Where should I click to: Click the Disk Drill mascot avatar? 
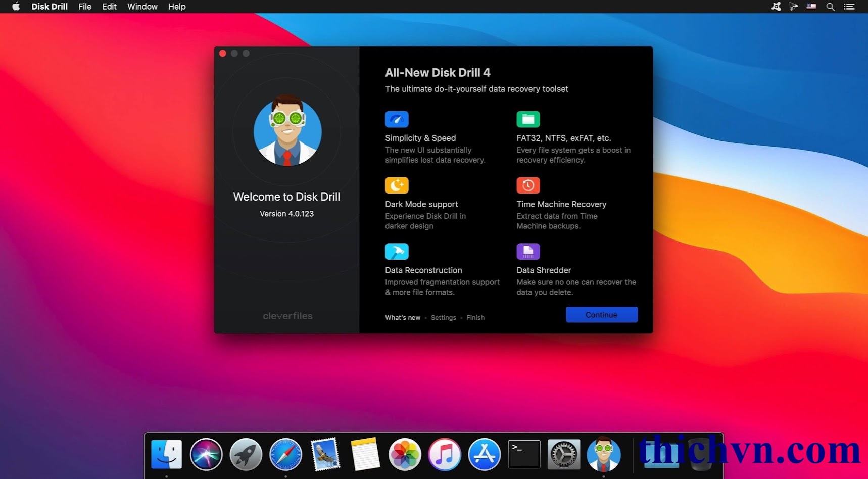pos(287,131)
